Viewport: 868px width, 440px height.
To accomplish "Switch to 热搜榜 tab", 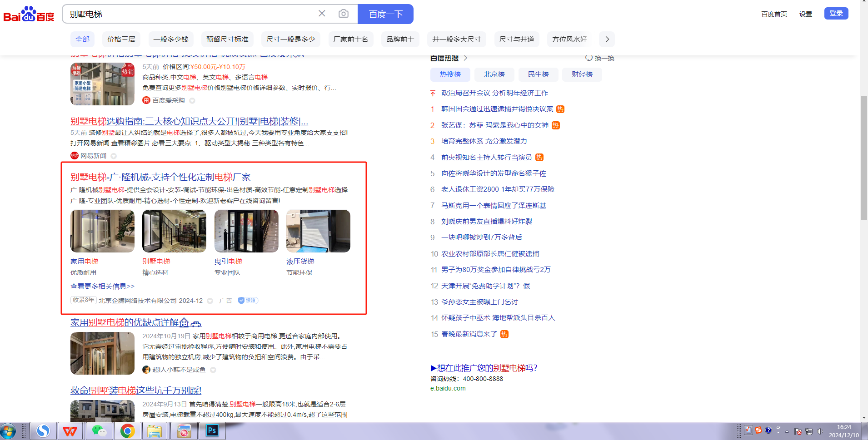I will pyautogui.click(x=450, y=74).
